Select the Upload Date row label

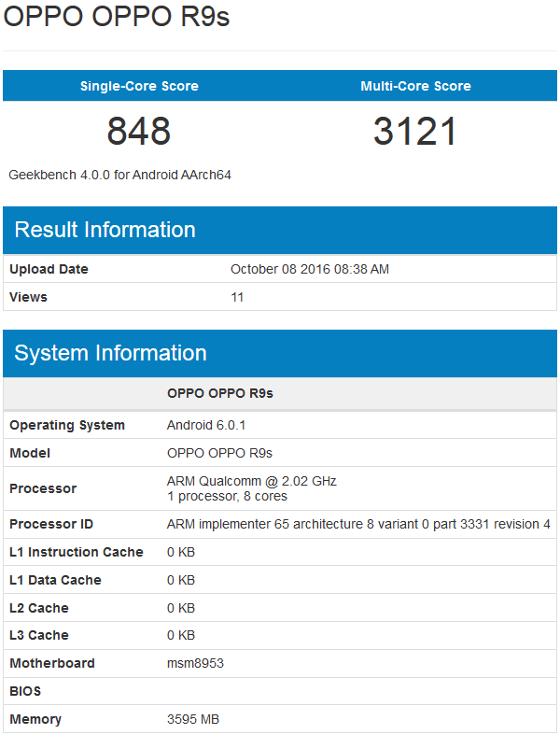pyautogui.click(x=49, y=269)
